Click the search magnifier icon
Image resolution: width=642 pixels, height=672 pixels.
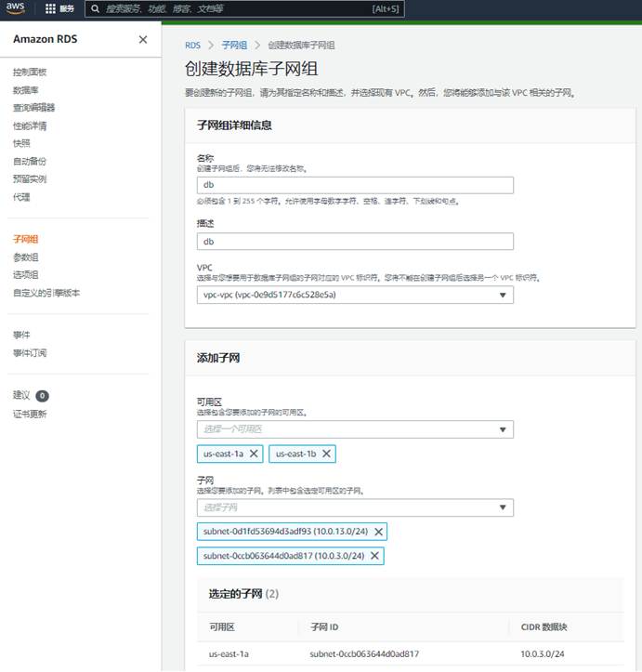click(96, 8)
